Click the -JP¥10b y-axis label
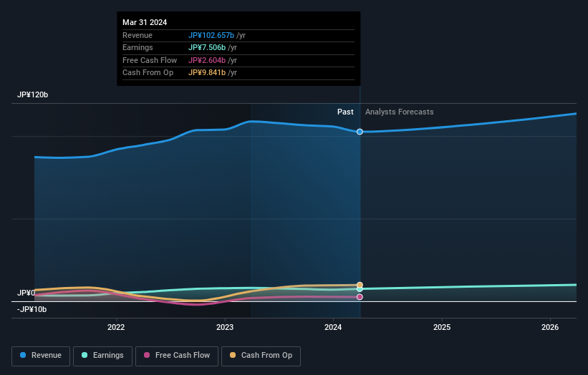 coord(32,309)
